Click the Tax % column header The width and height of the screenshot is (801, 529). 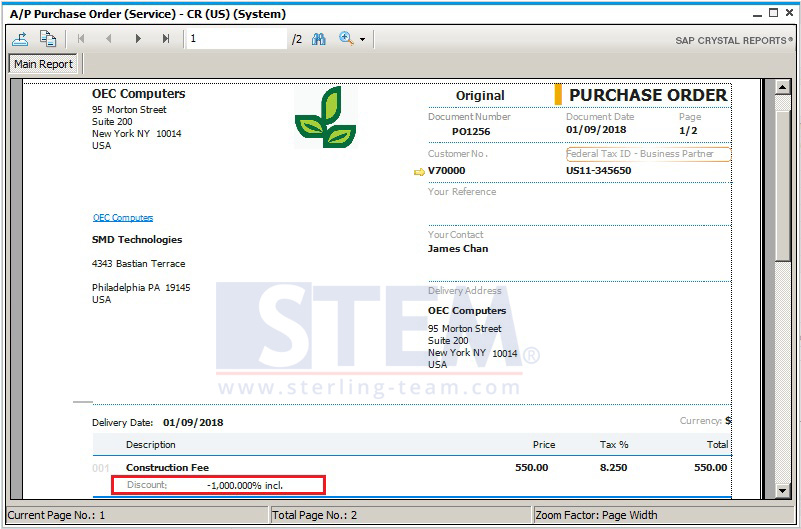tap(614, 445)
